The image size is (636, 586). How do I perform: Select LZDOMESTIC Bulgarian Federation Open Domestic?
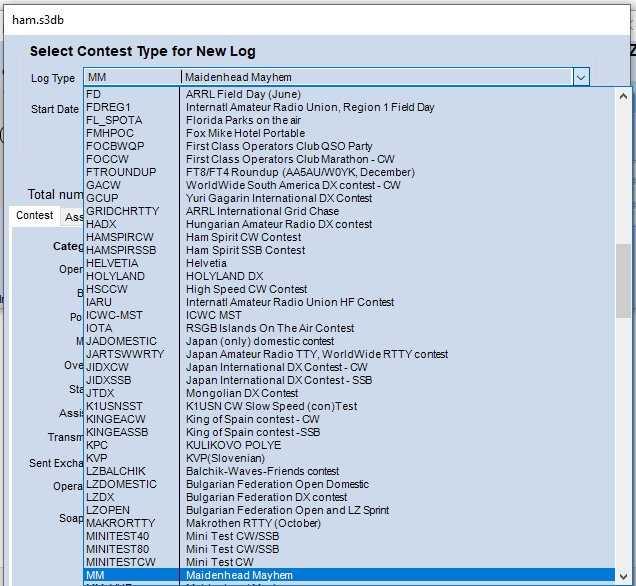350,484
